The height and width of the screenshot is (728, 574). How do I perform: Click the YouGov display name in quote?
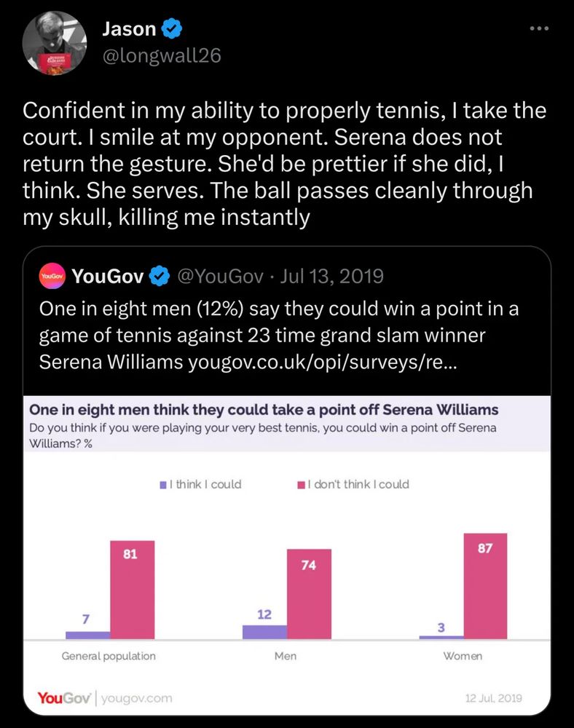(108, 276)
